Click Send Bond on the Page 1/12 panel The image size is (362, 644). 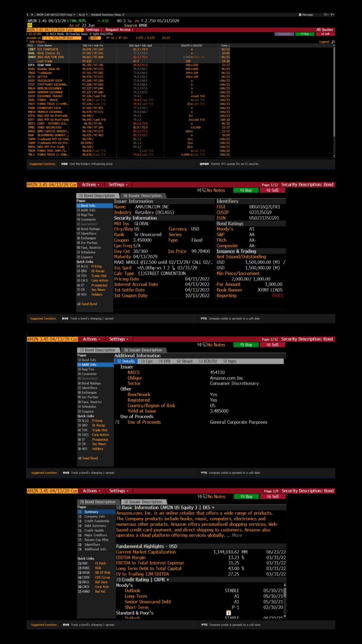click(x=87, y=304)
